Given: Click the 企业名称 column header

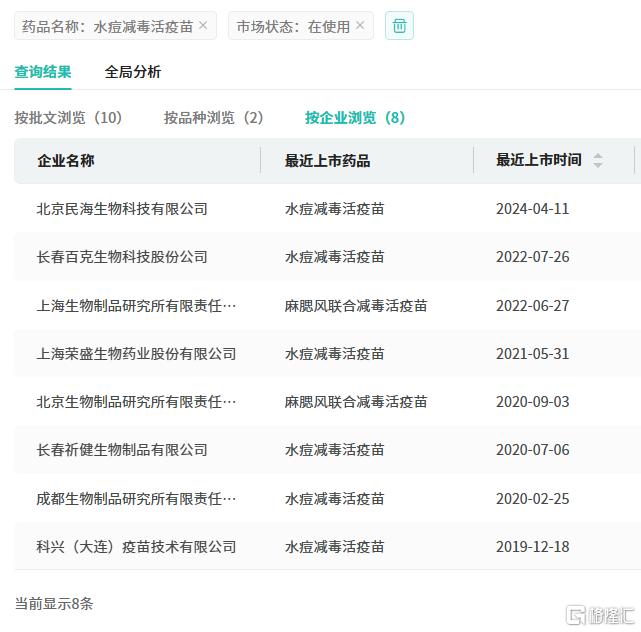Looking at the screenshot, I should click(66, 161).
